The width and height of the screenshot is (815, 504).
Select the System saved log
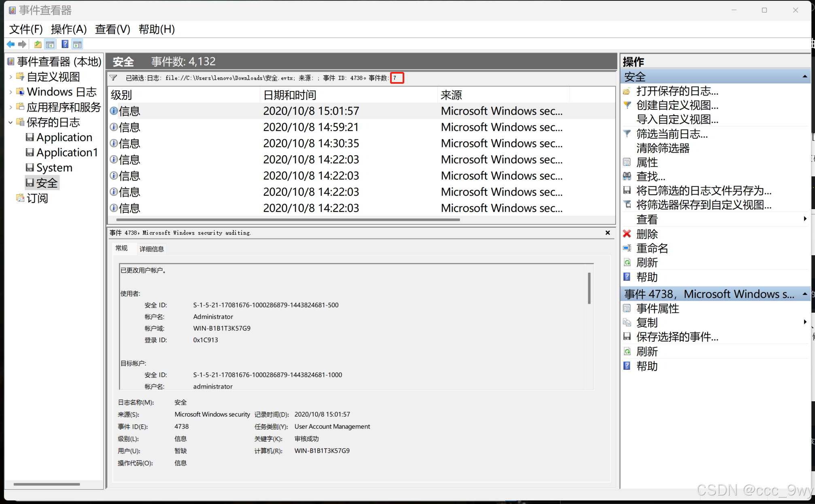coord(54,168)
